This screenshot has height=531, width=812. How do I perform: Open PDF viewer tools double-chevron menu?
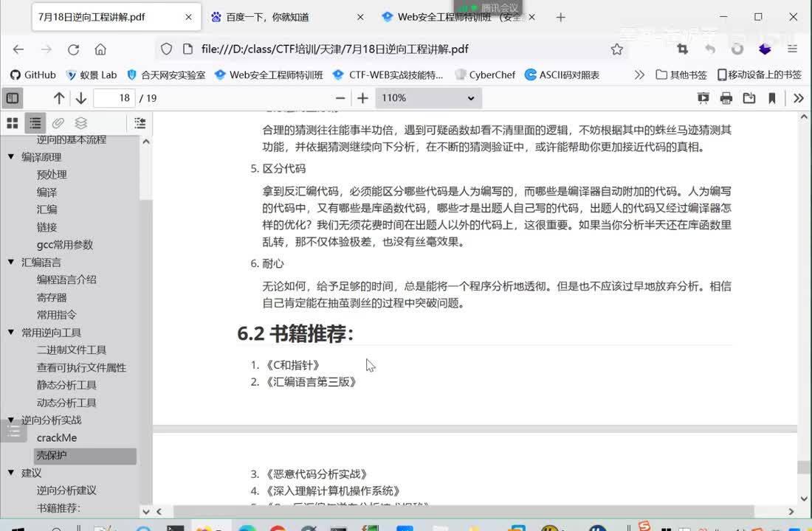click(x=799, y=98)
